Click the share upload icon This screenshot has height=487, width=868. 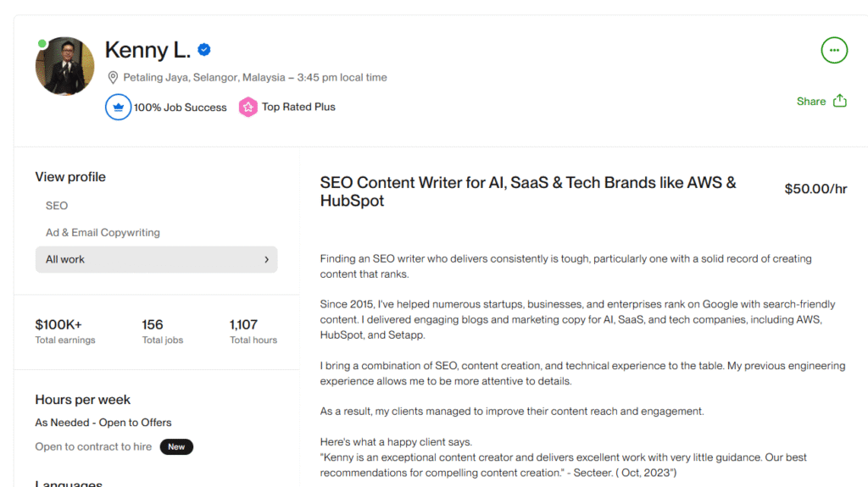(840, 101)
